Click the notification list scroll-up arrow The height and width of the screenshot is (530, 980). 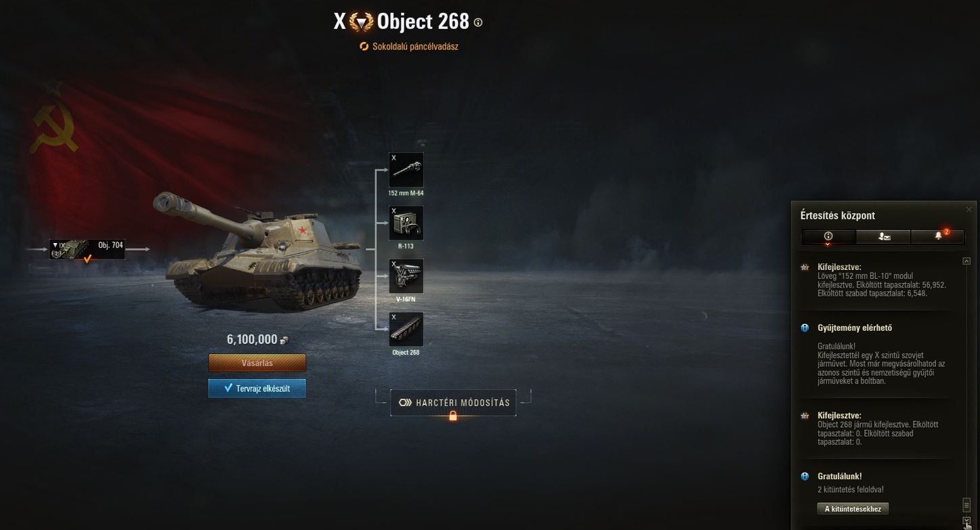966,261
